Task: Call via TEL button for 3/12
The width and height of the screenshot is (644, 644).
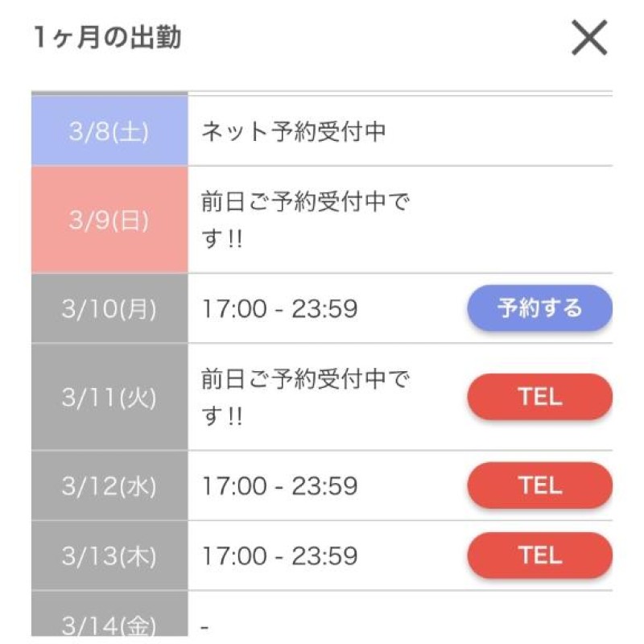Action: pos(539,485)
